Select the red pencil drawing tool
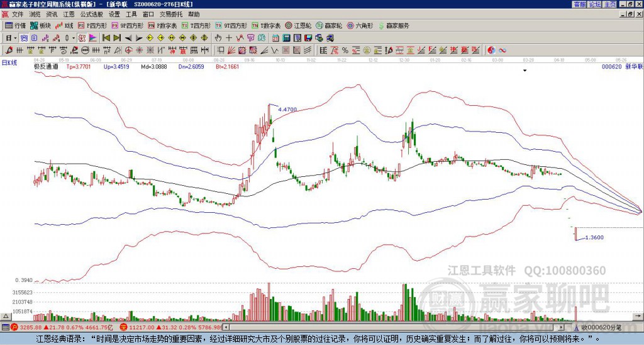The image size is (644, 345). [9, 50]
